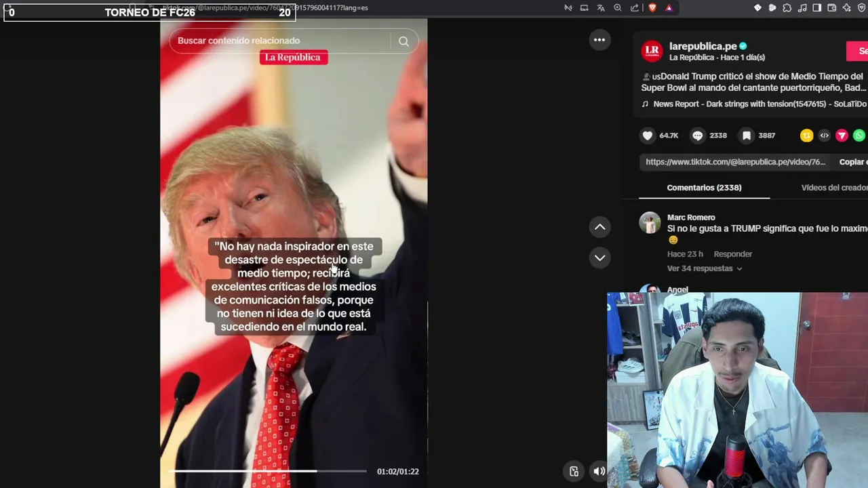868x488 pixels.
Task: Share to WhatsApp icon
Action: click(x=859, y=136)
